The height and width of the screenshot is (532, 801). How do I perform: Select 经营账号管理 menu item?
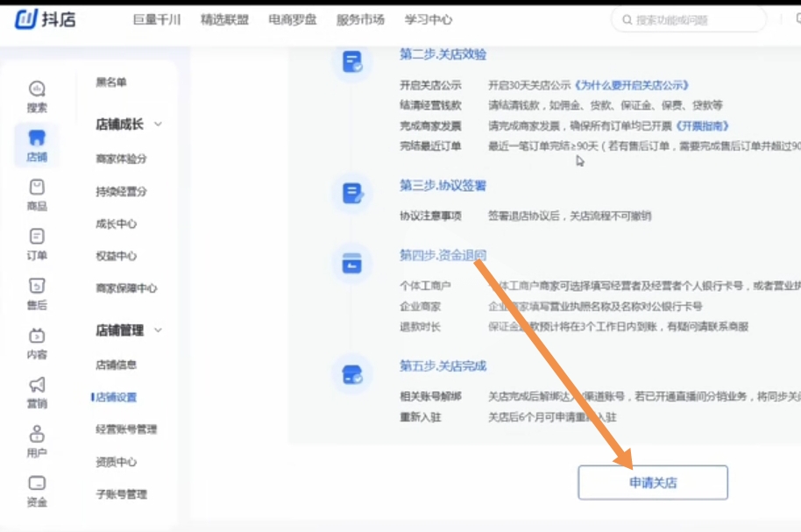coord(126,429)
